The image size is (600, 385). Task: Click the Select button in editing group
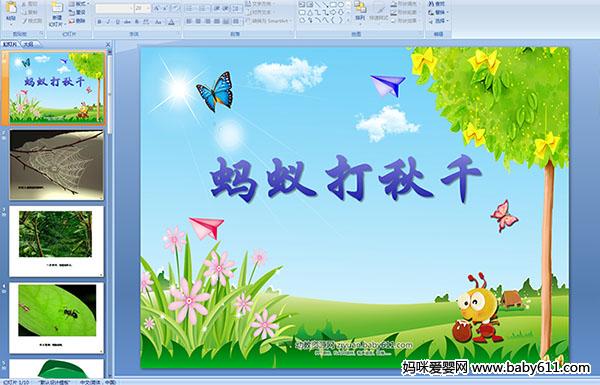pyautogui.click(x=438, y=21)
